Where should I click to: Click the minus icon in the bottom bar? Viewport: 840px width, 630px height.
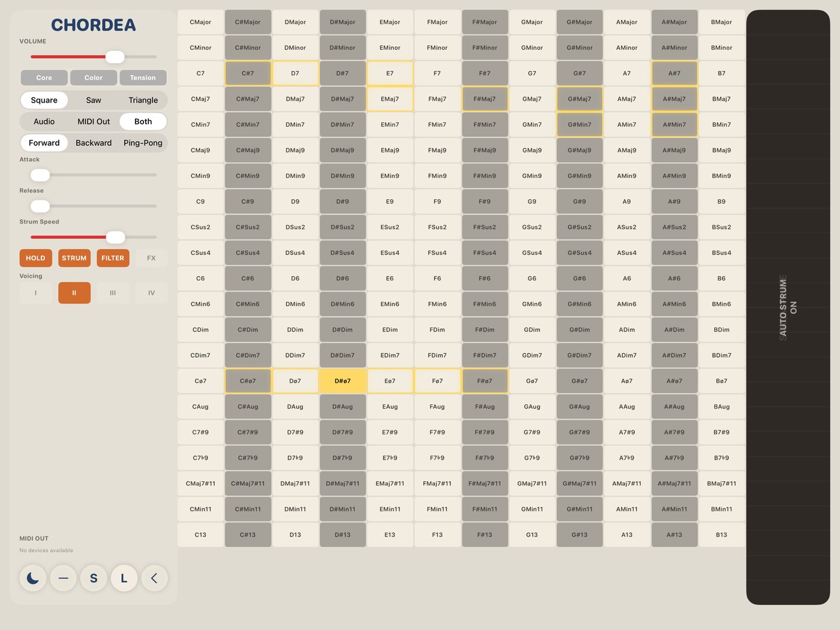coord(64,578)
